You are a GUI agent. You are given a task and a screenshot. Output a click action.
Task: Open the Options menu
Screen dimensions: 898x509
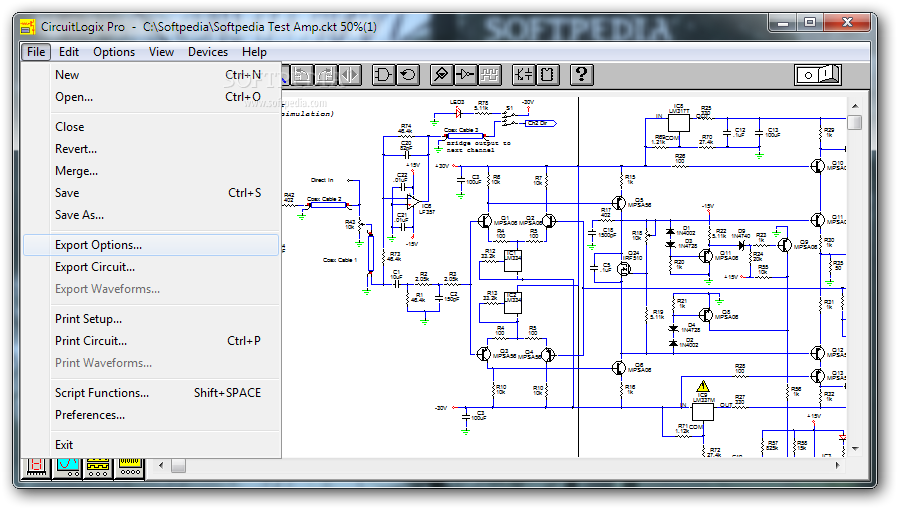coord(114,52)
